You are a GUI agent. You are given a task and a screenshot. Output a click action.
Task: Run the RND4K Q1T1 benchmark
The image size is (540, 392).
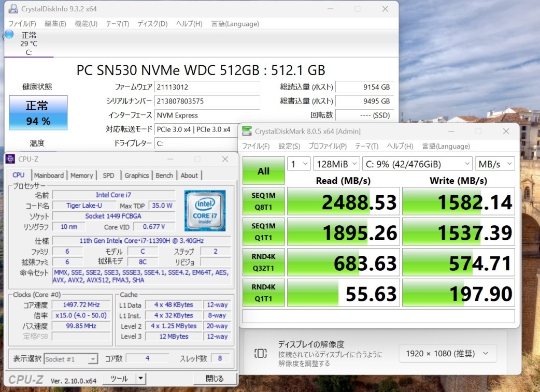tap(263, 293)
